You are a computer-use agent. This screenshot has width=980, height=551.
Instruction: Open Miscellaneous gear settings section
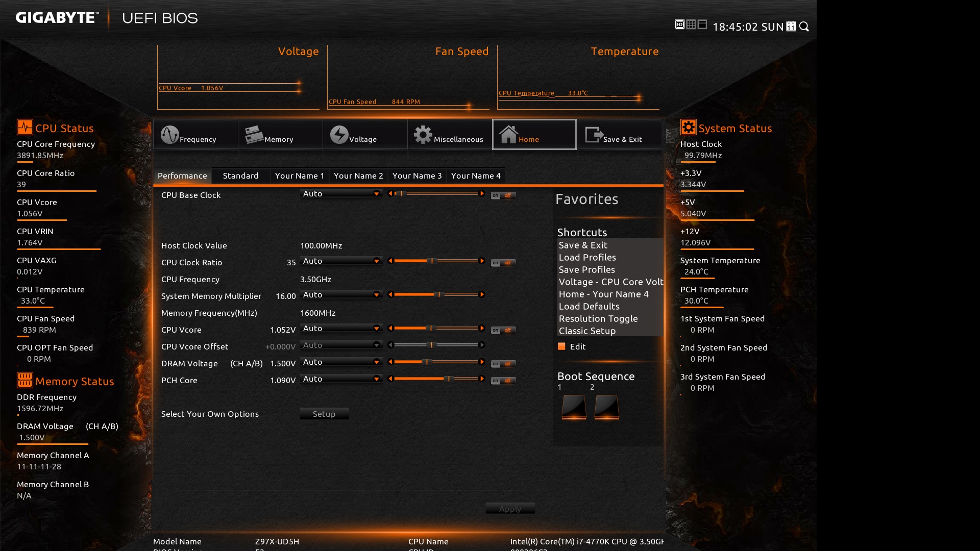pos(449,135)
